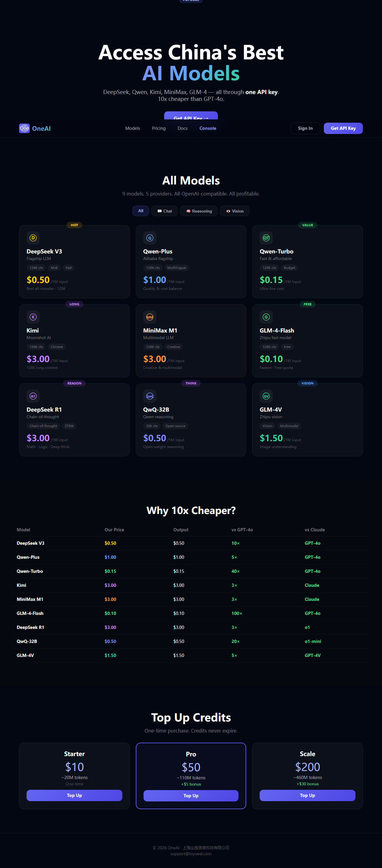This screenshot has height=868, width=382.
Task: Click the Kimi model icon
Action: point(33,317)
